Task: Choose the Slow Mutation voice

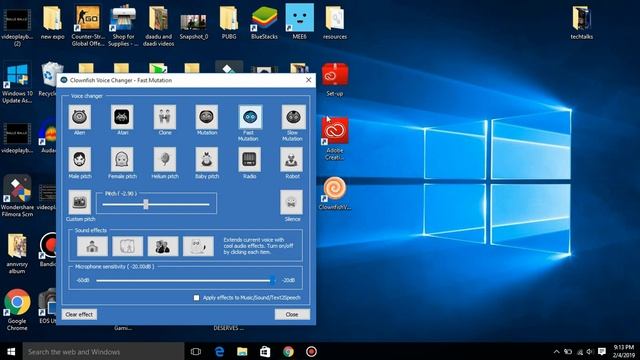Action: coord(293,117)
